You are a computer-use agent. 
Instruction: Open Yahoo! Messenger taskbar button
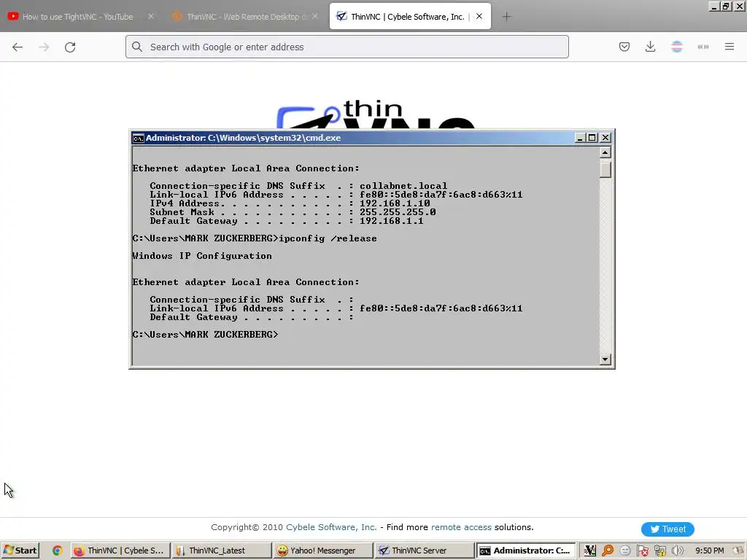[x=322, y=551]
